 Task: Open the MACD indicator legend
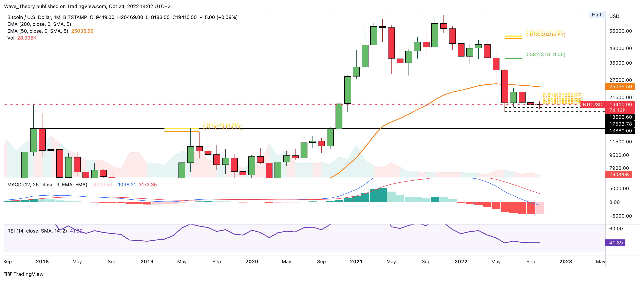(x=47, y=185)
